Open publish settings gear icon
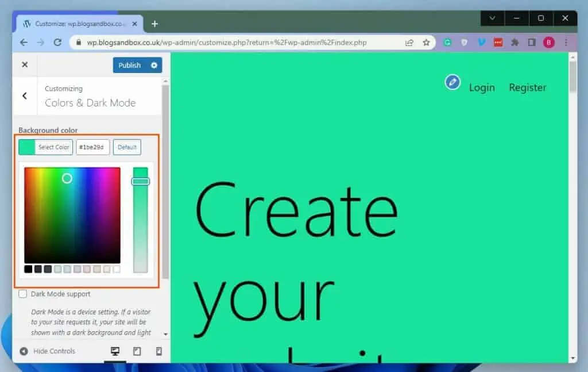588x372 pixels. point(154,66)
